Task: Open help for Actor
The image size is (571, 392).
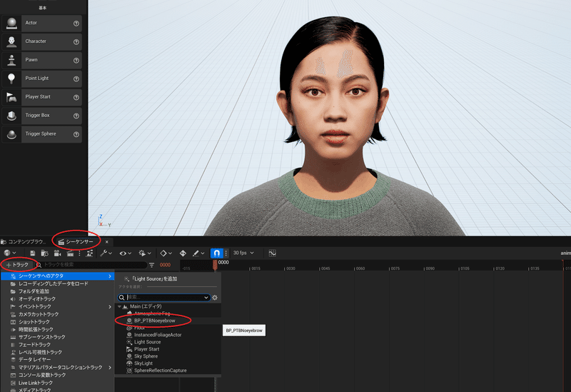Action: (76, 24)
